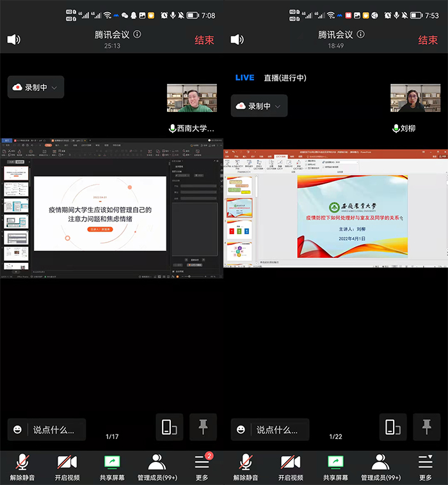The image size is (448, 485).
Task: Click 共享屏幕 in the meeting with 西南大学 speaker
Action: (112, 467)
